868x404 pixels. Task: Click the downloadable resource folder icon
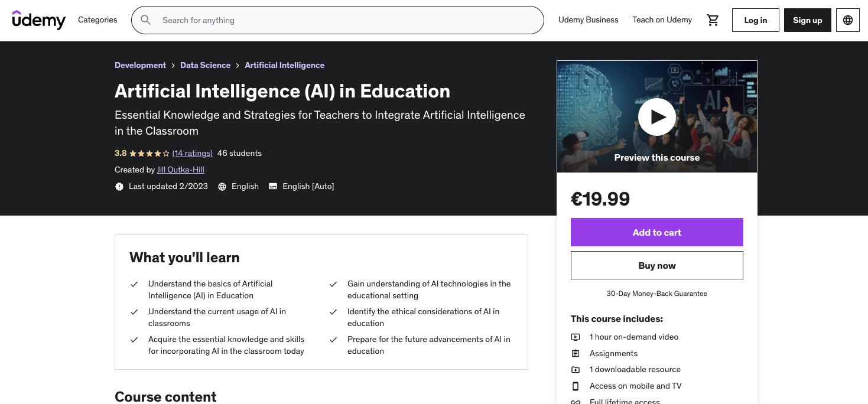coord(576,369)
